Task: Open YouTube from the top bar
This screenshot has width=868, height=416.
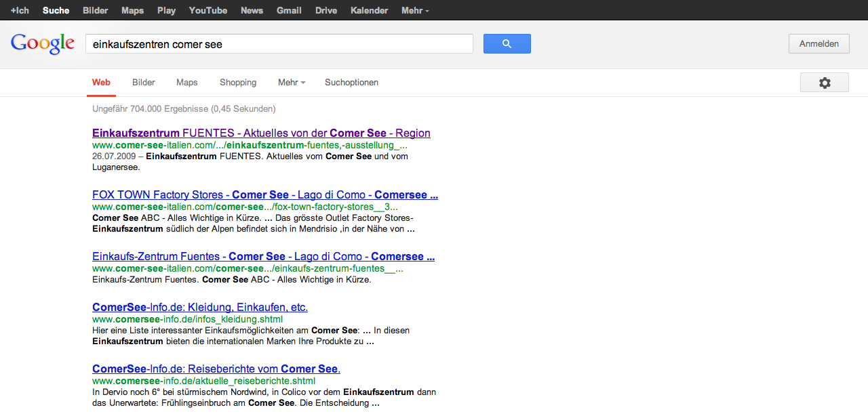Action: pos(208,10)
